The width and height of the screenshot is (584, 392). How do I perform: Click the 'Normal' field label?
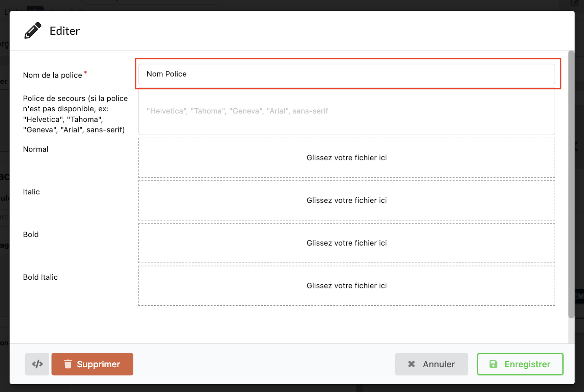point(35,149)
